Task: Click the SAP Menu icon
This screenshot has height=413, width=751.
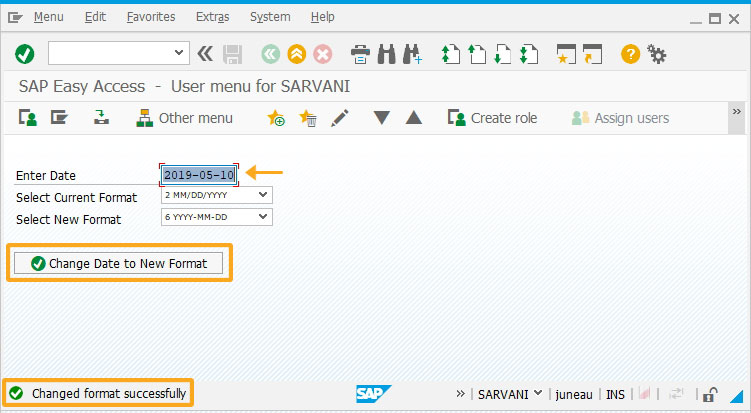Action: click(x=59, y=117)
